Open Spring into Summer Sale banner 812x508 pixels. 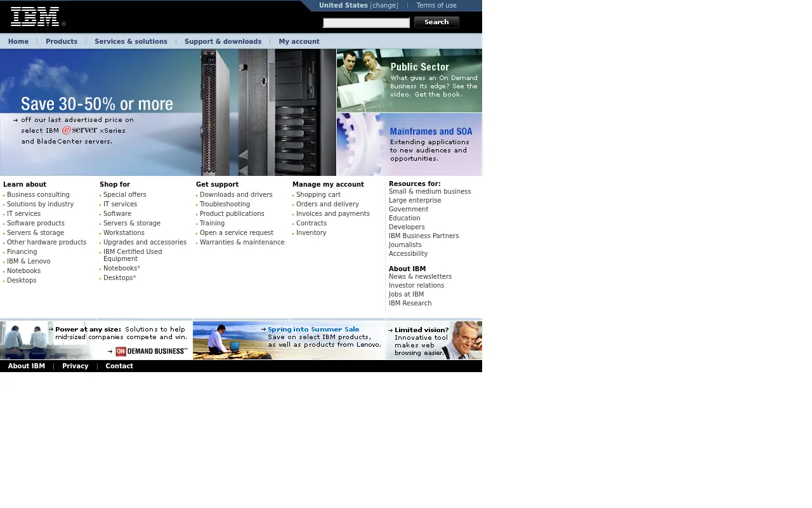(289, 340)
